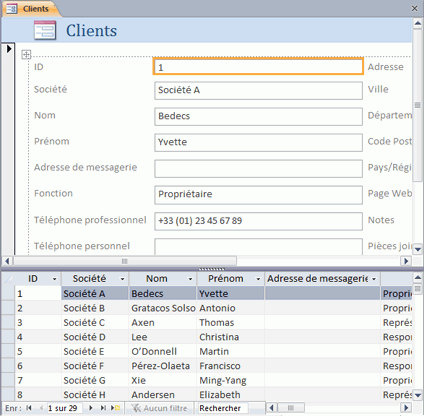Click the Rechercher search box
The image size is (424, 416).
point(223,408)
